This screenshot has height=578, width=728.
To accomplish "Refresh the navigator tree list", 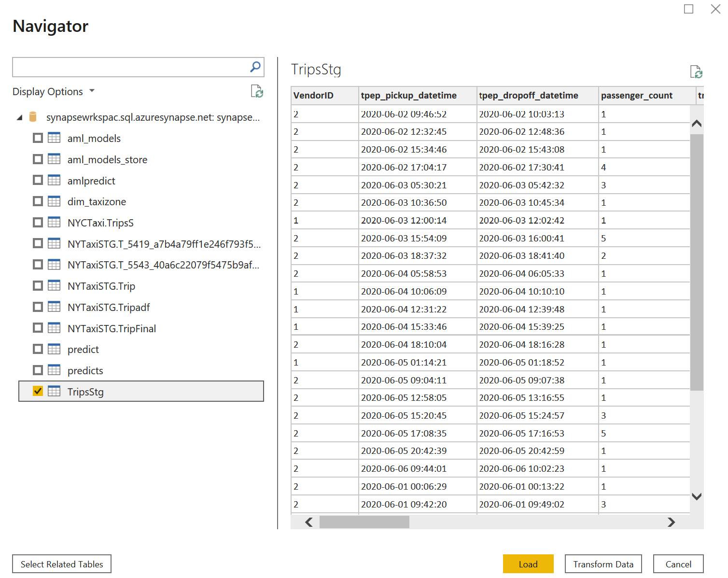I will tap(257, 91).
